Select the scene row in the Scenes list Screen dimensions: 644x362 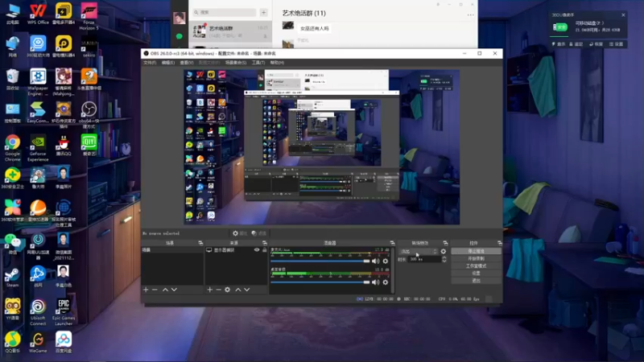(x=172, y=250)
